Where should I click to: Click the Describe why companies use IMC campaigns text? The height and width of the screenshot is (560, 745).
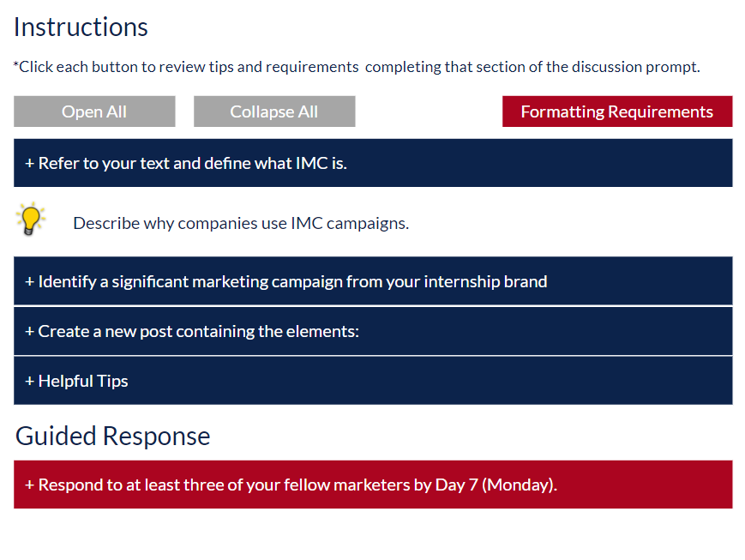pyautogui.click(x=241, y=224)
